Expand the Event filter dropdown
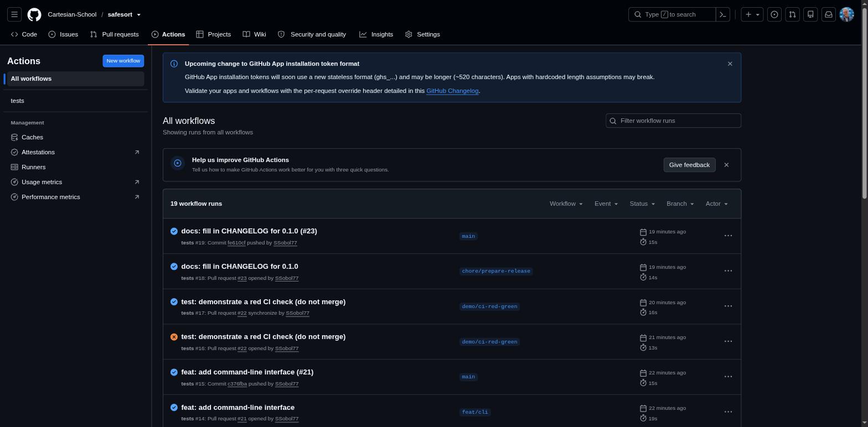 606,204
